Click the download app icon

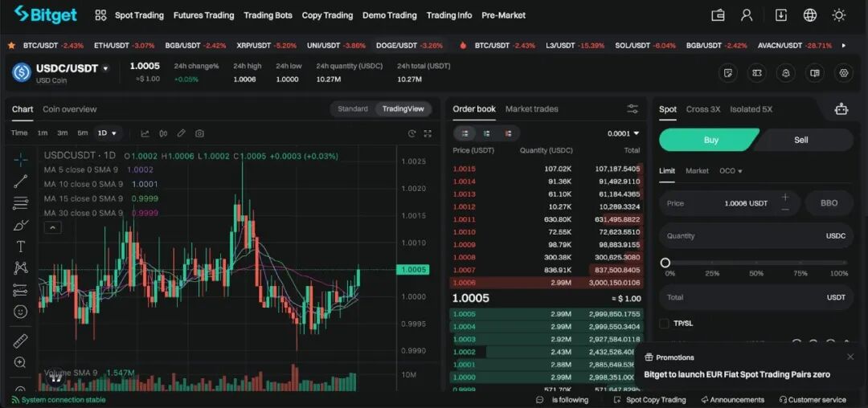[780, 15]
